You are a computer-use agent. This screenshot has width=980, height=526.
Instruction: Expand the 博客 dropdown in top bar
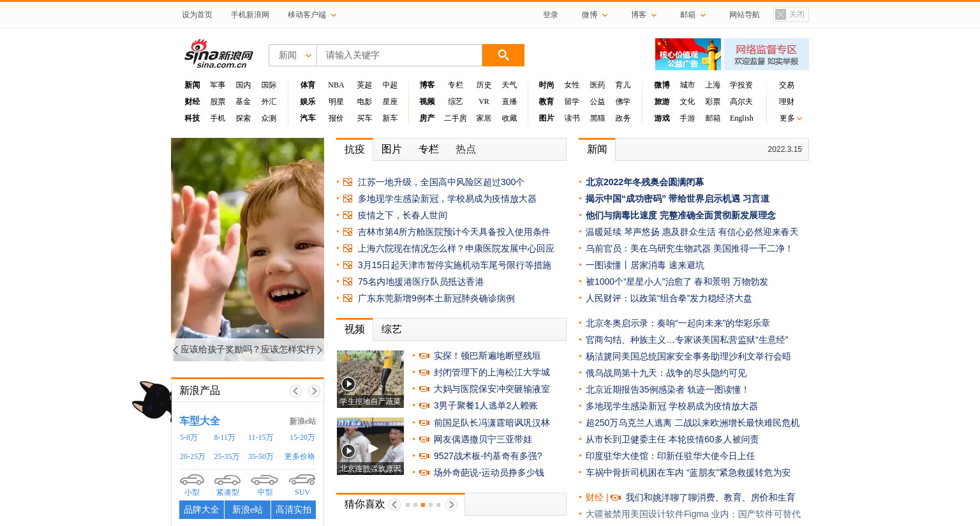[644, 15]
